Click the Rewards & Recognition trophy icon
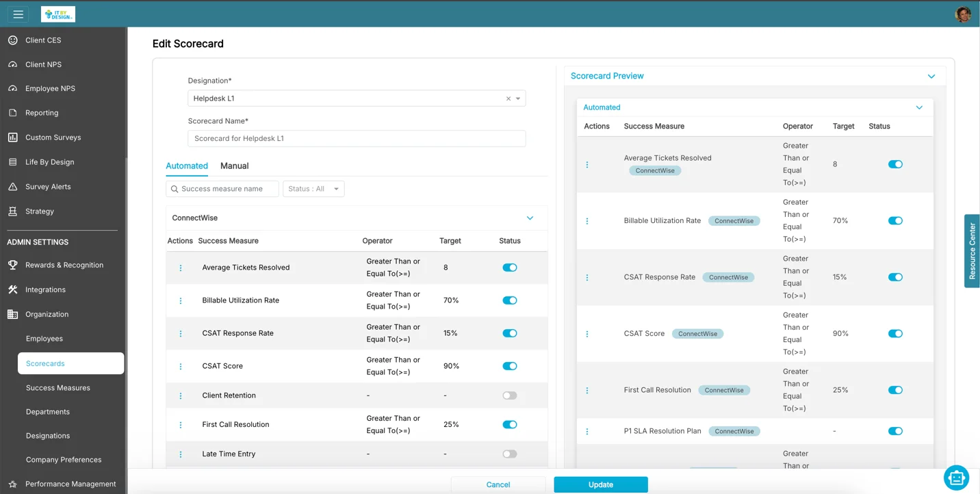Screen dimensions: 980x494 [12, 265]
